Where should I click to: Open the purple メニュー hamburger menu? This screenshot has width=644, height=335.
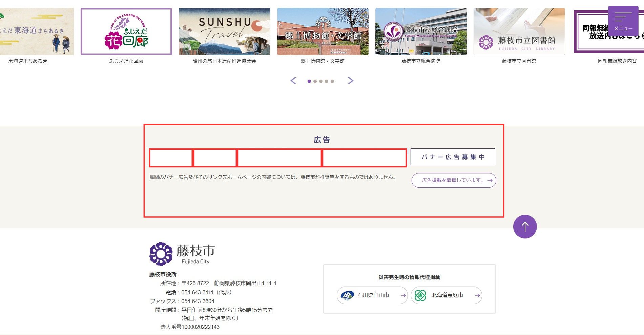(623, 21)
